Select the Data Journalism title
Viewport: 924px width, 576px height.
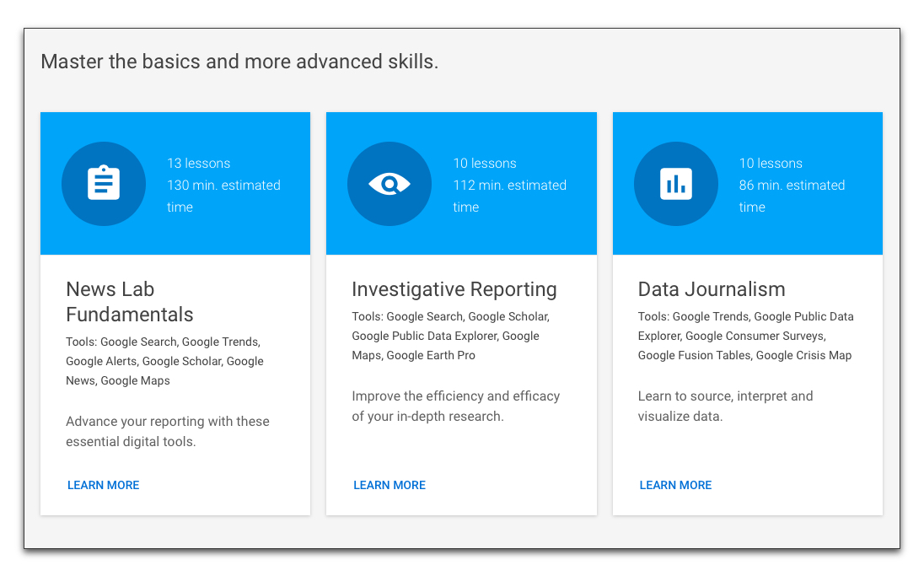click(712, 289)
